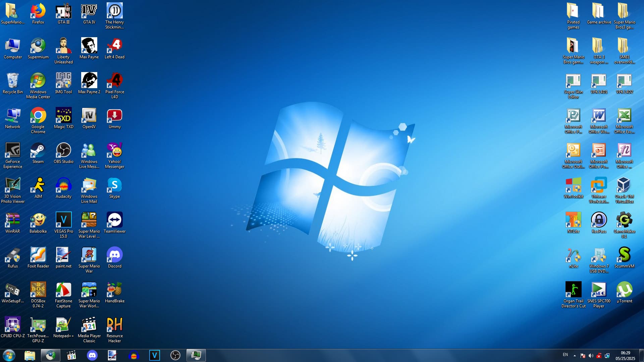
Task: Select the OpenIV desktop icon
Action: 89,118
